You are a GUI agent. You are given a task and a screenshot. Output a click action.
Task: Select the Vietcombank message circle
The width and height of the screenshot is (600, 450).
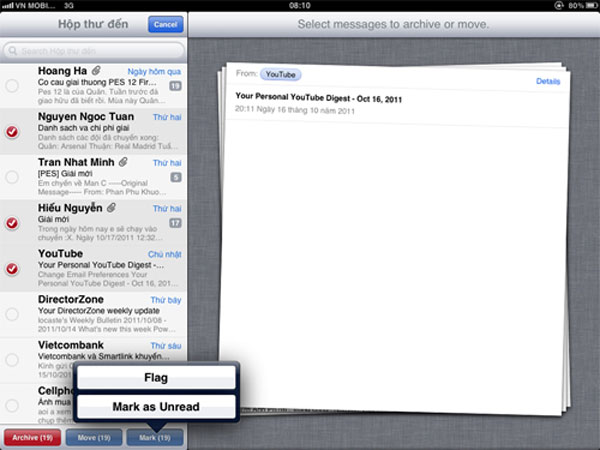pos(12,360)
